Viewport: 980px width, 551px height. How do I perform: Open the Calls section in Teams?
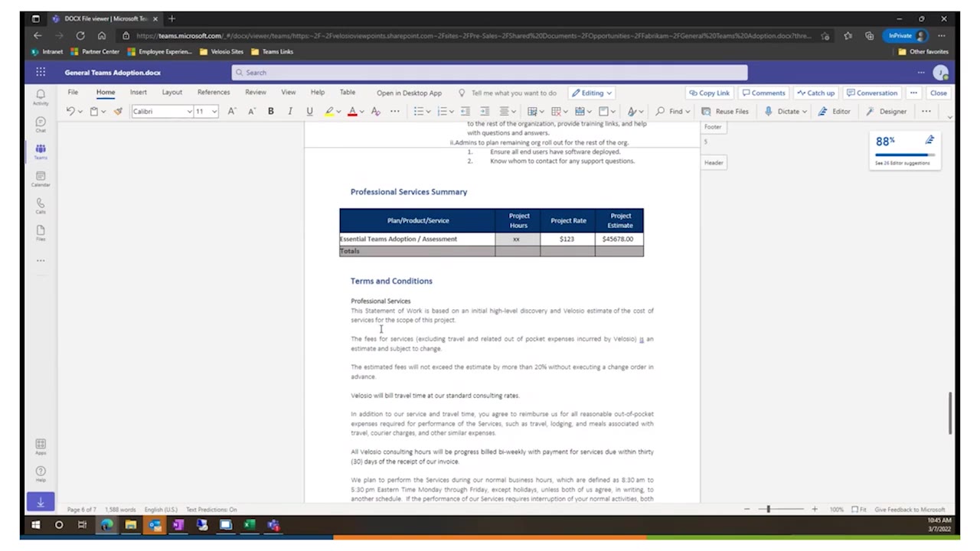pyautogui.click(x=40, y=206)
